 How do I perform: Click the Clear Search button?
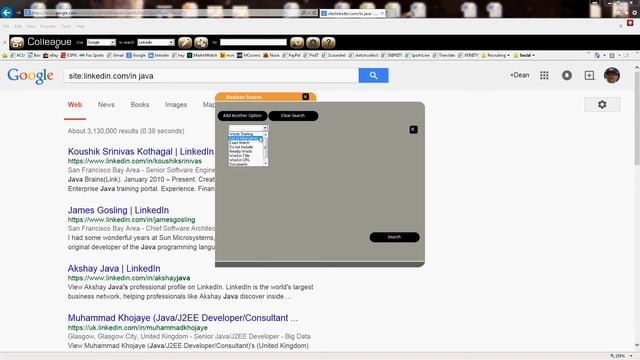[293, 116]
